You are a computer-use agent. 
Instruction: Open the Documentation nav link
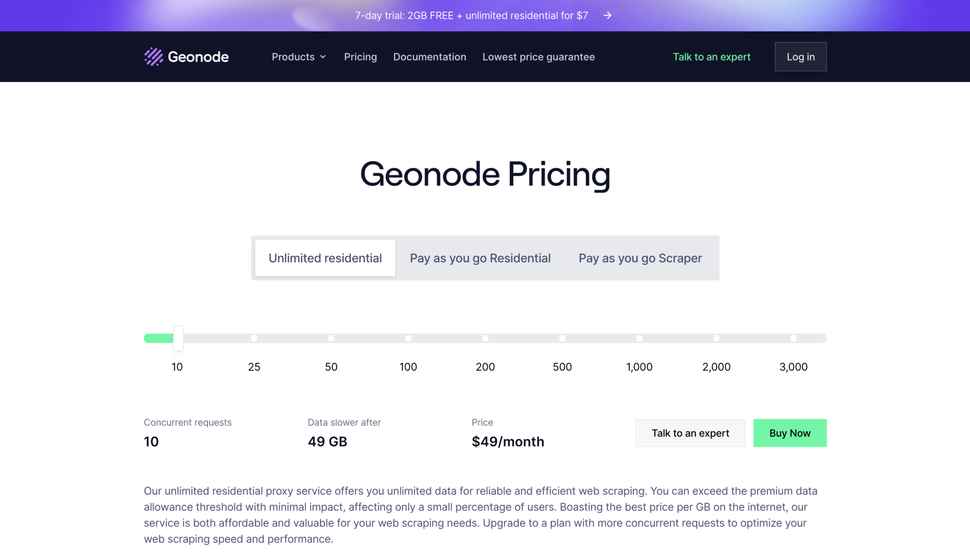pyautogui.click(x=430, y=57)
